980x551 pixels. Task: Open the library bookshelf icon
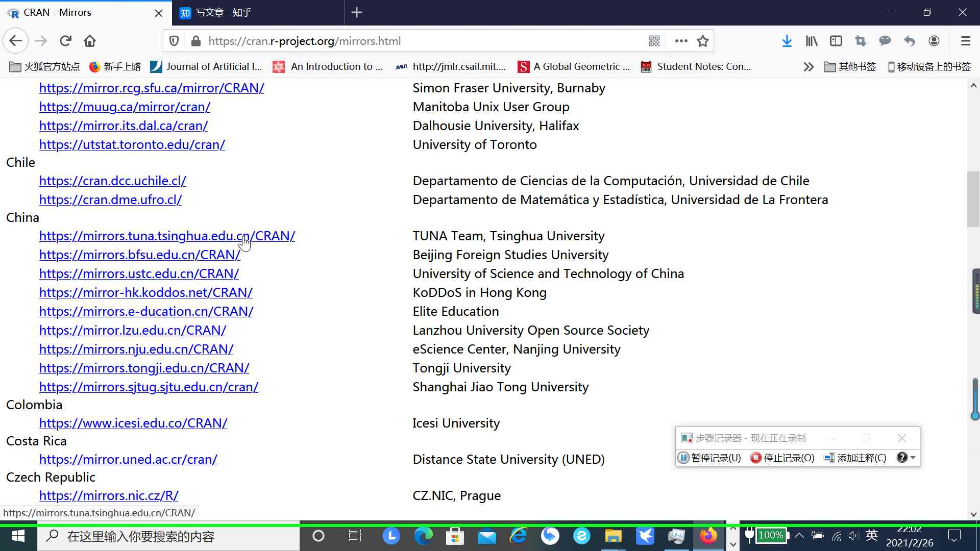click(811, 41)
